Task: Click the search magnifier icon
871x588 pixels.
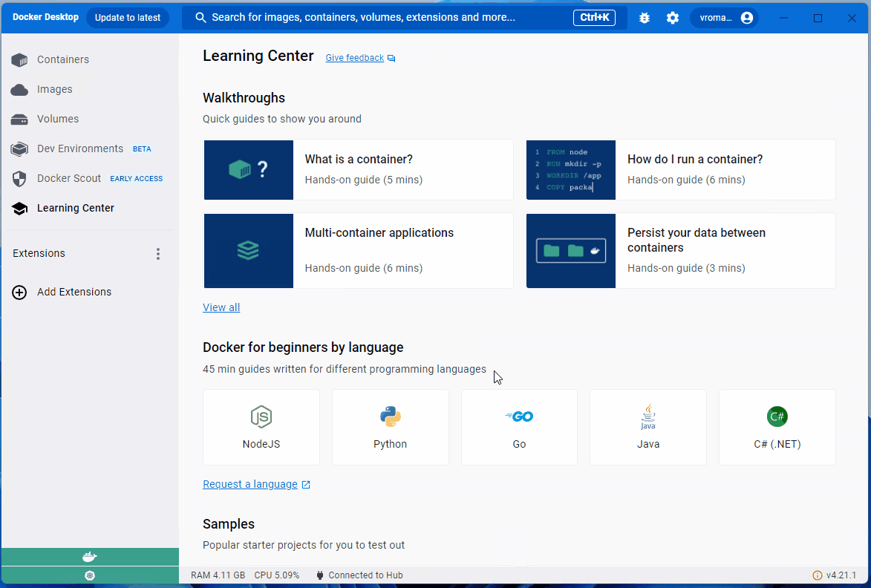Action: pos(200,18)
